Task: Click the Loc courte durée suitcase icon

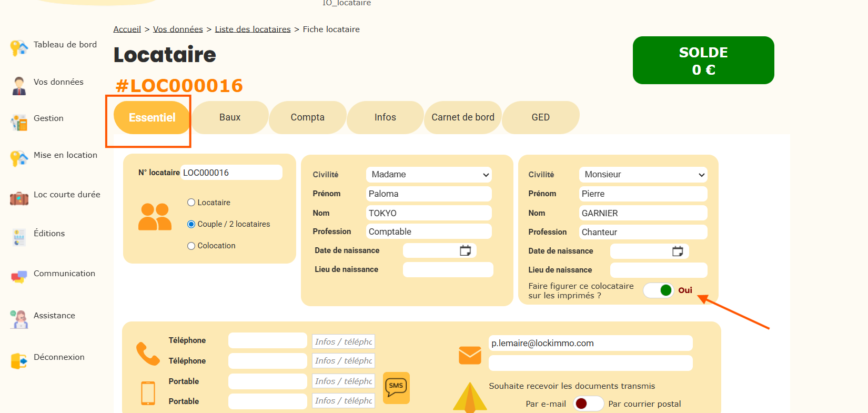Action: click(x=19, y=198)
